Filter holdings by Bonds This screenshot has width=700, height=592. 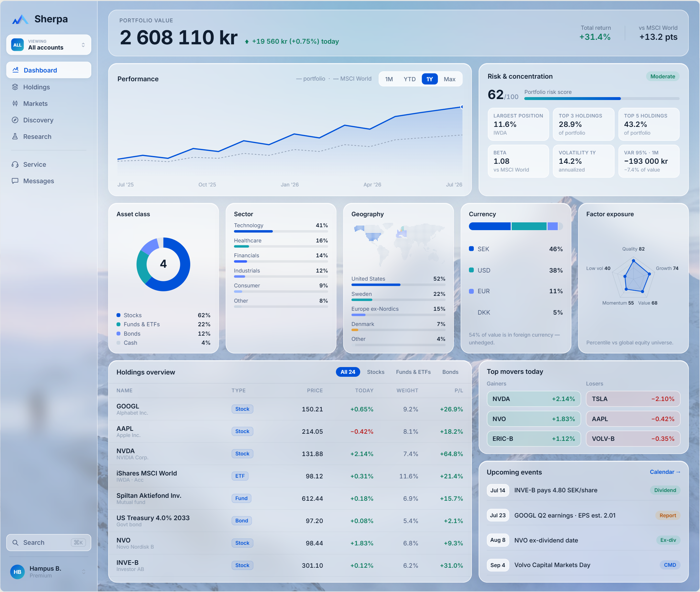coord(450,372)
